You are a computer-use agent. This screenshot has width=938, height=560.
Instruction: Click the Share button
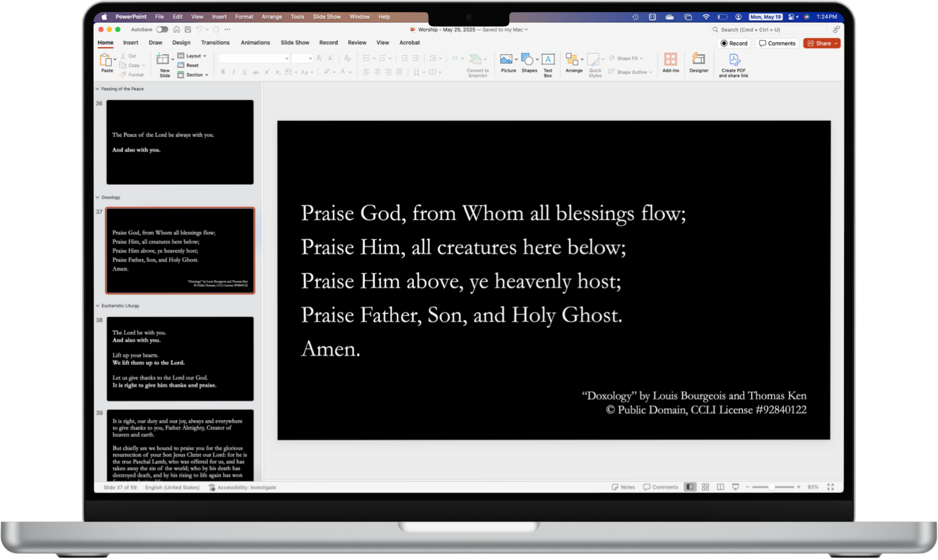tap(819, 43)
